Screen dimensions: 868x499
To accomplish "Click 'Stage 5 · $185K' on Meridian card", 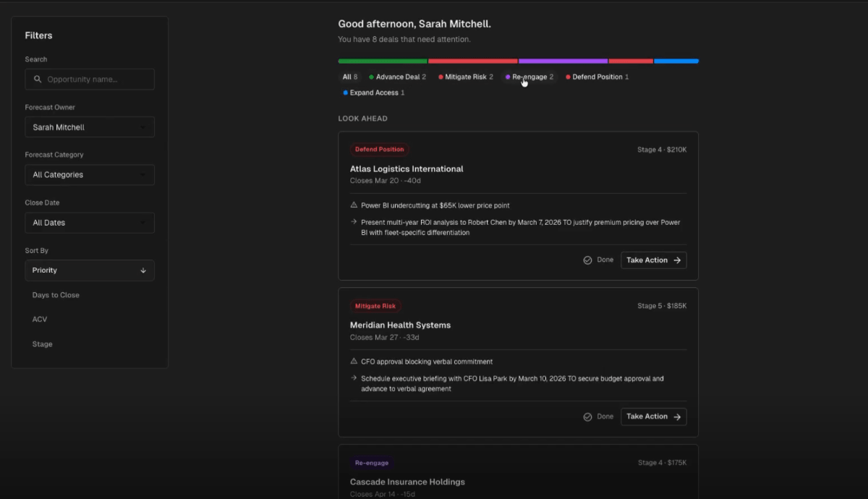I will tap(662, 306).
